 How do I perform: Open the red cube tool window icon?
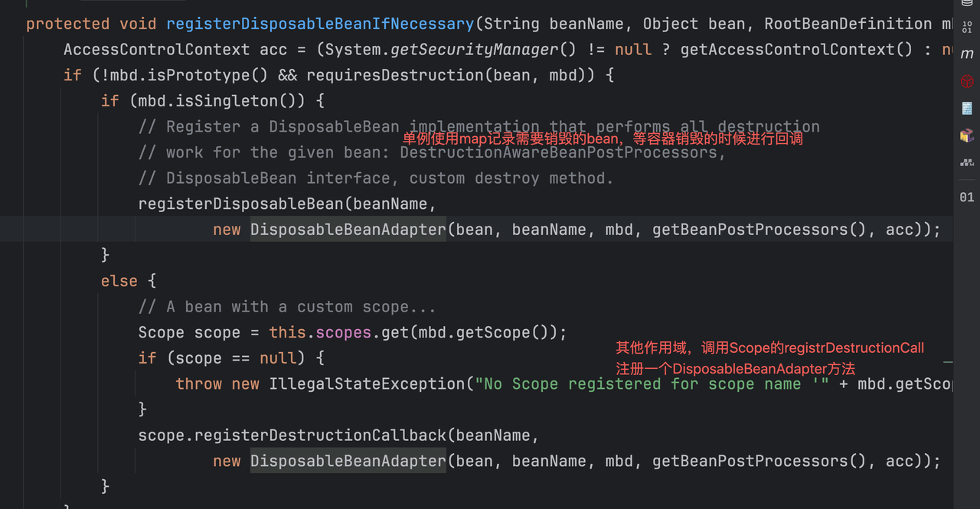pos(967,80)
